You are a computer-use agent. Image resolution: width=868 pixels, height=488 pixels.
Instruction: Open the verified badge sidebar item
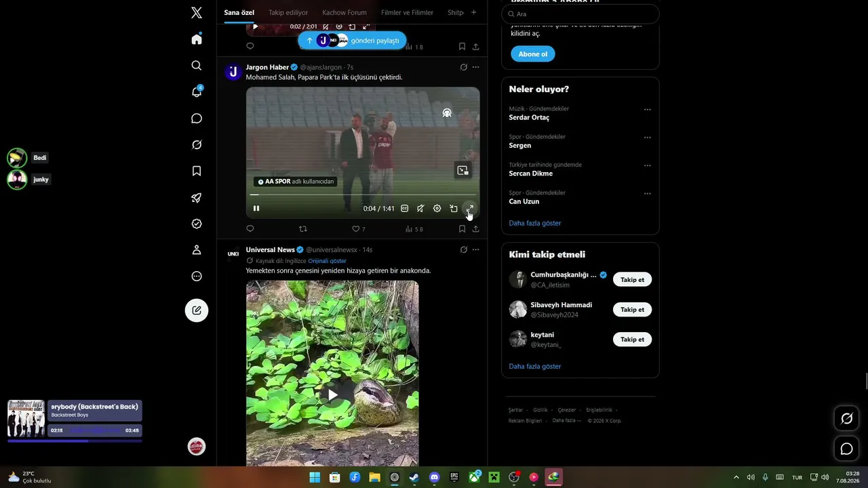(197, 224)
